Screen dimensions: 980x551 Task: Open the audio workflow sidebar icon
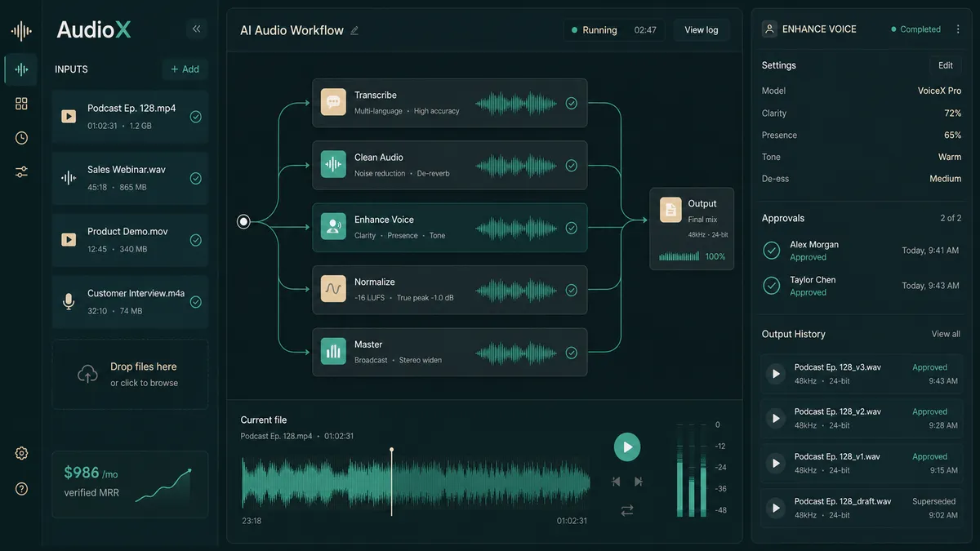(x=21, y=70)
